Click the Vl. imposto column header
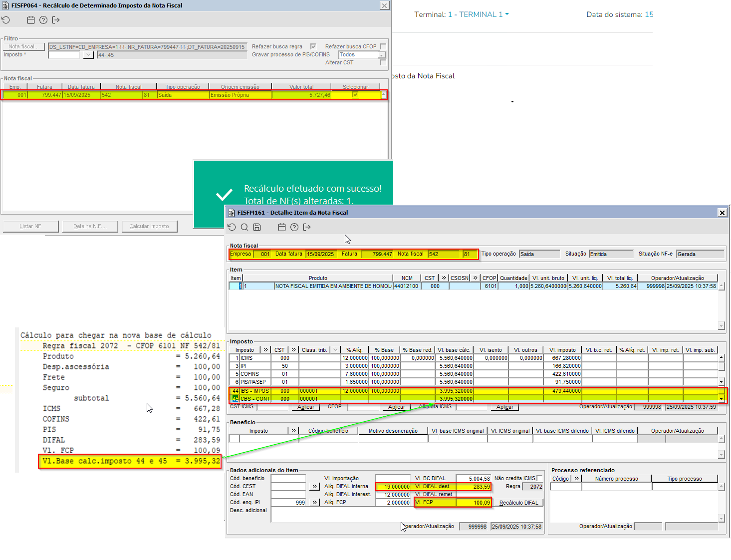 [x=563, y=350]
